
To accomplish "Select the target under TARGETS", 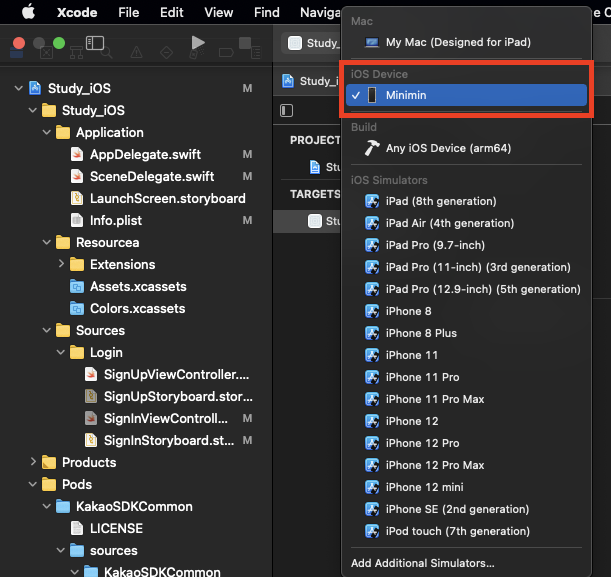I will 308,221.
